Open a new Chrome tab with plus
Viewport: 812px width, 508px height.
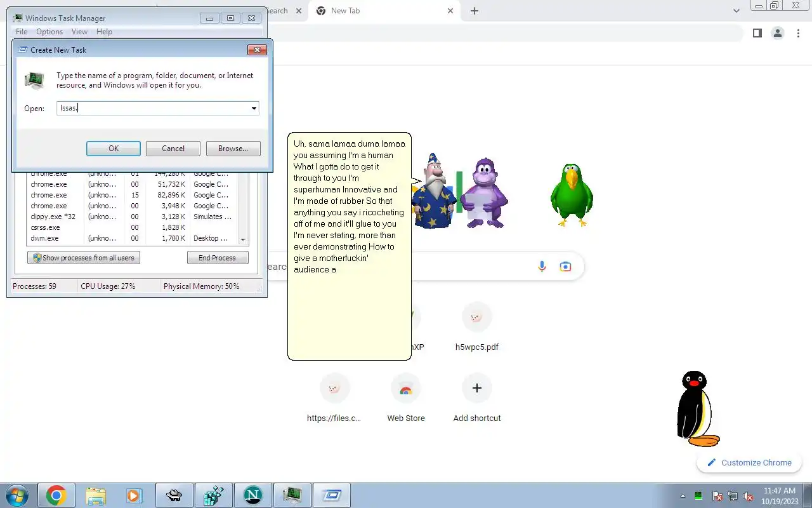click(x=475, y=11)
